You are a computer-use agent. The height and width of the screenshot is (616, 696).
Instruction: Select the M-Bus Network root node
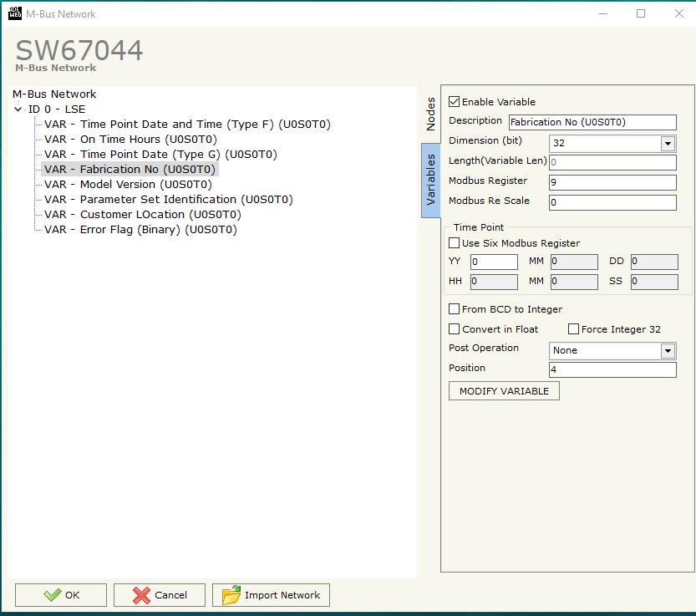[x=54, y=94]
